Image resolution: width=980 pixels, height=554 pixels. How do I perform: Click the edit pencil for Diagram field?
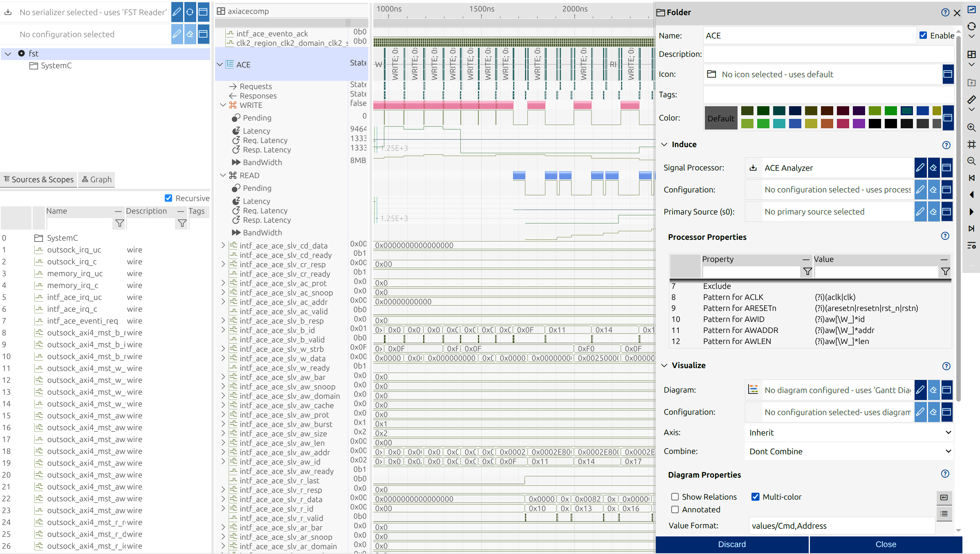pyautogui.click(x=920, y=390)
